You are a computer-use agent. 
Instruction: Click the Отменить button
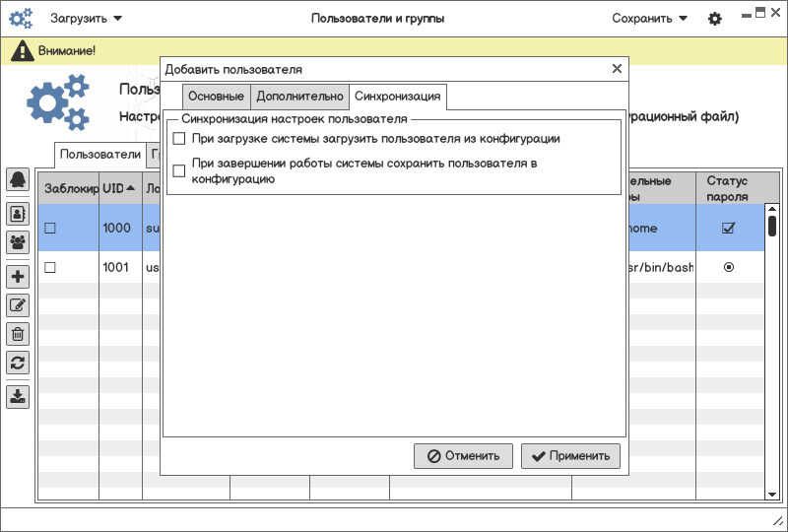coord(463,456)
